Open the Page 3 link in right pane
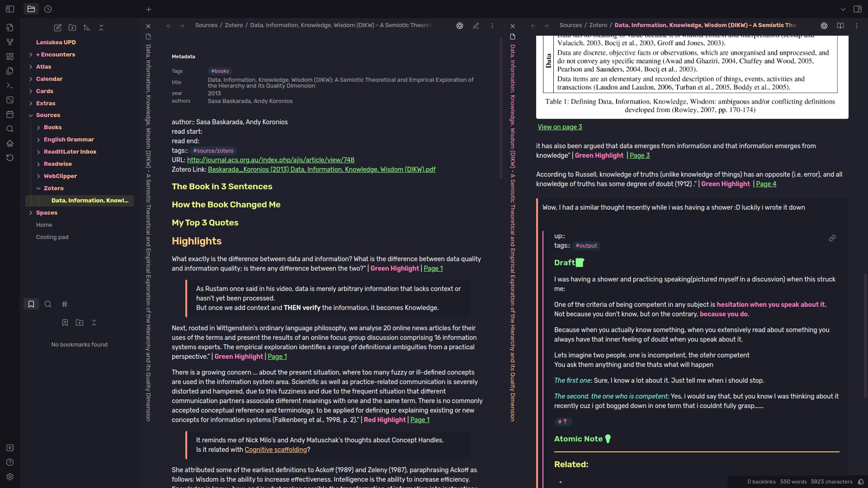The image size is (868, 488). [640, 155]
